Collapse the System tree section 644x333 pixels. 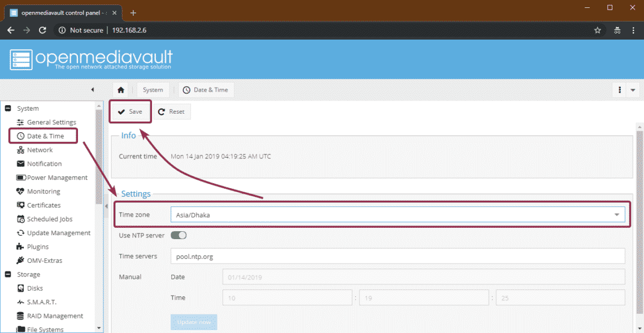point(8,109)
